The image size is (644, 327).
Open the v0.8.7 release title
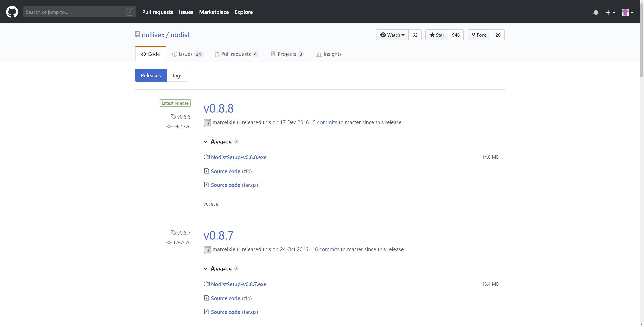pyautogui.click(x=219, y=235)
